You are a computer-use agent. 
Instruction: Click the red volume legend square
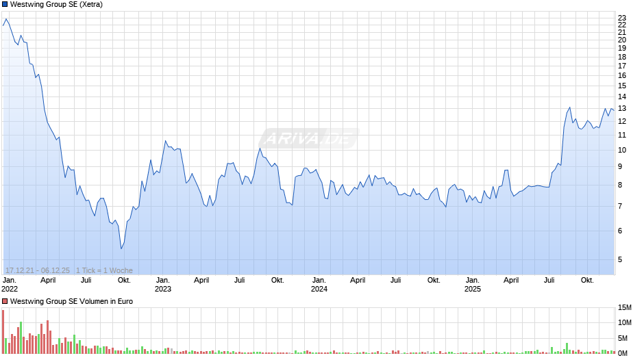pyautogui.click(x=5, y=301)
